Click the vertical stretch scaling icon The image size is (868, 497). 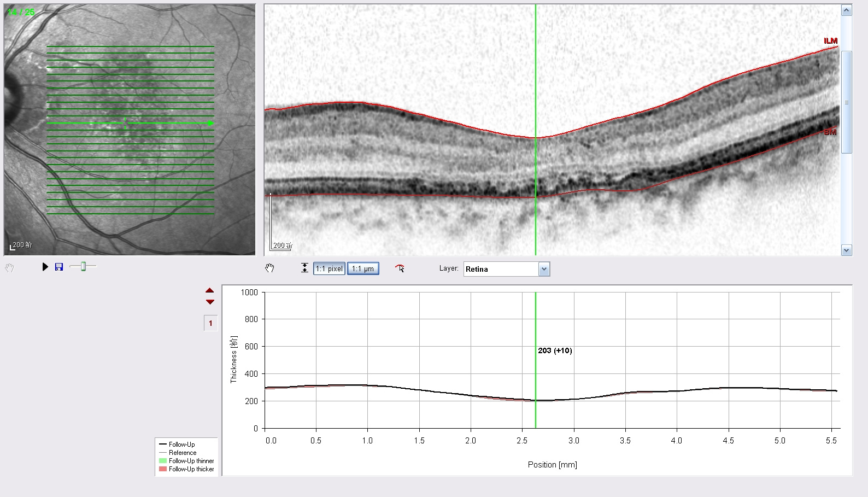point(304,268)
